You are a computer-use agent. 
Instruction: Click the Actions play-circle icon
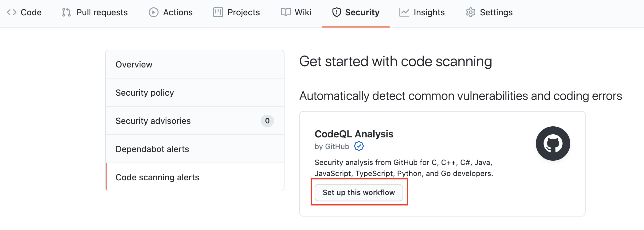click(154, 12)
